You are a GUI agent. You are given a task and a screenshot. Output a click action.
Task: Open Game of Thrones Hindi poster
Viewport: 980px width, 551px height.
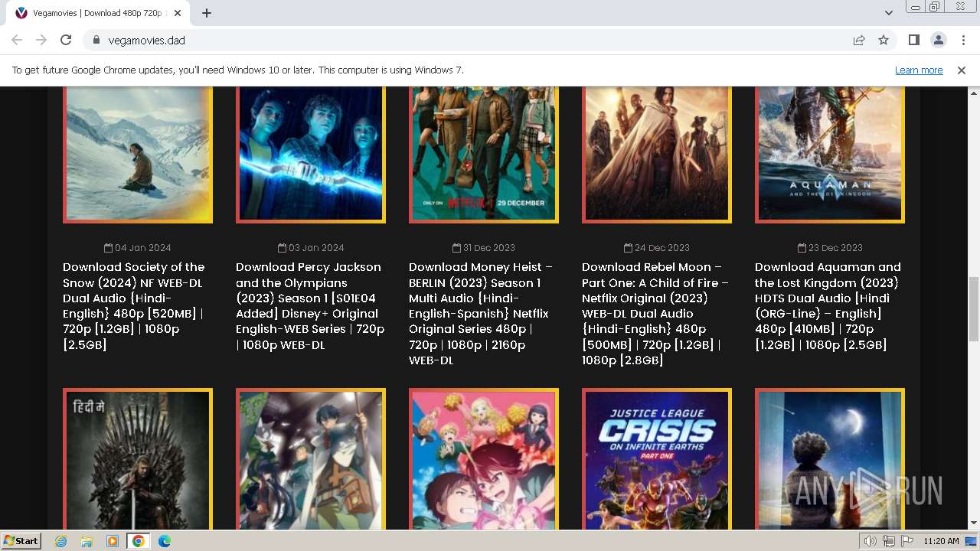pos(138,459)
